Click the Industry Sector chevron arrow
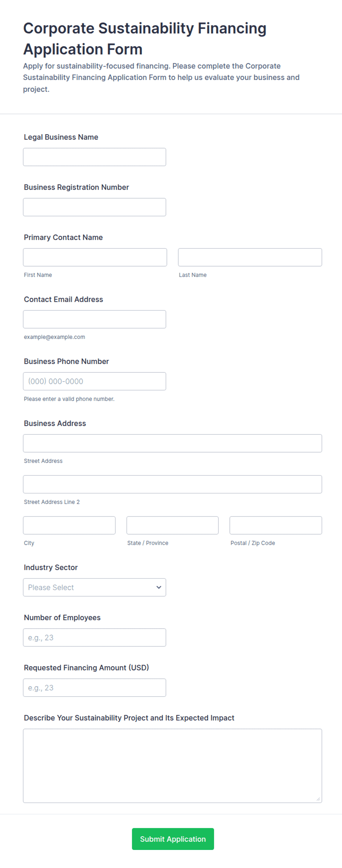 159,587
